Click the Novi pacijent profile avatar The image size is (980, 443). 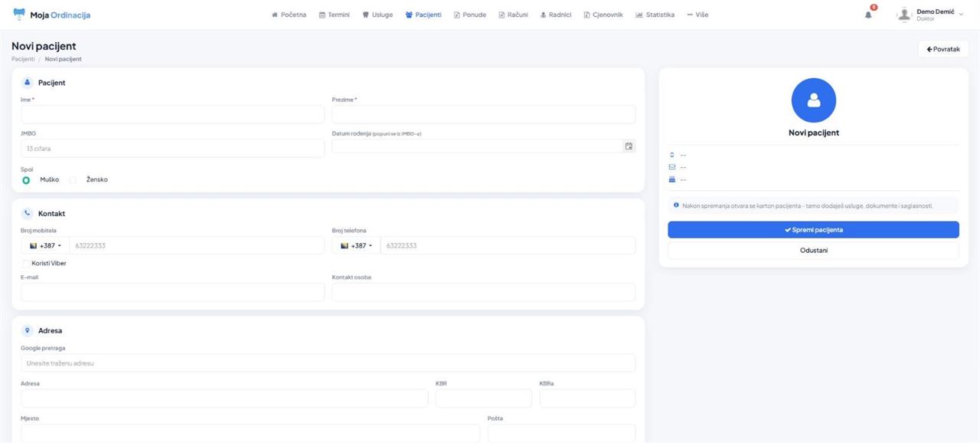pos(813,100)
